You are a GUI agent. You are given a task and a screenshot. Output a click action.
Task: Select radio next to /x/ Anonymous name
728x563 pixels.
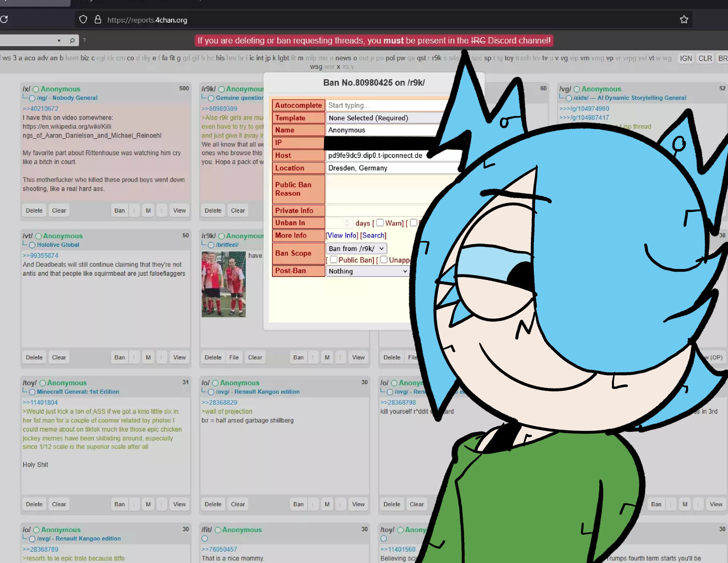click(36, 89)
